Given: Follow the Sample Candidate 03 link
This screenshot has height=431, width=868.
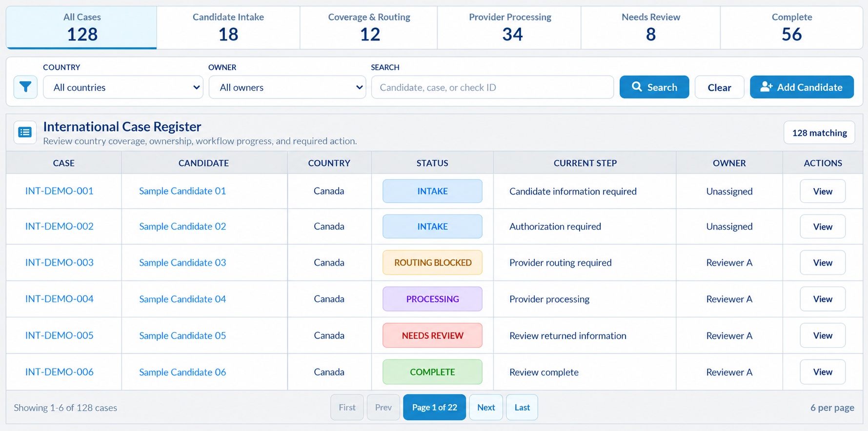Looking at the screenshot, I should coord(182,262).
